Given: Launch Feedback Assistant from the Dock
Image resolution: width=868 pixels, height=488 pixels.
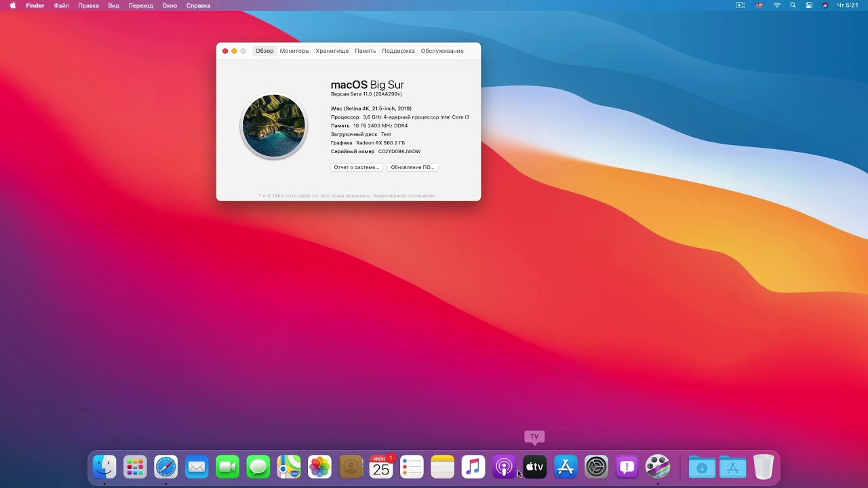Looking at the screenshot, I should (627, 466).
